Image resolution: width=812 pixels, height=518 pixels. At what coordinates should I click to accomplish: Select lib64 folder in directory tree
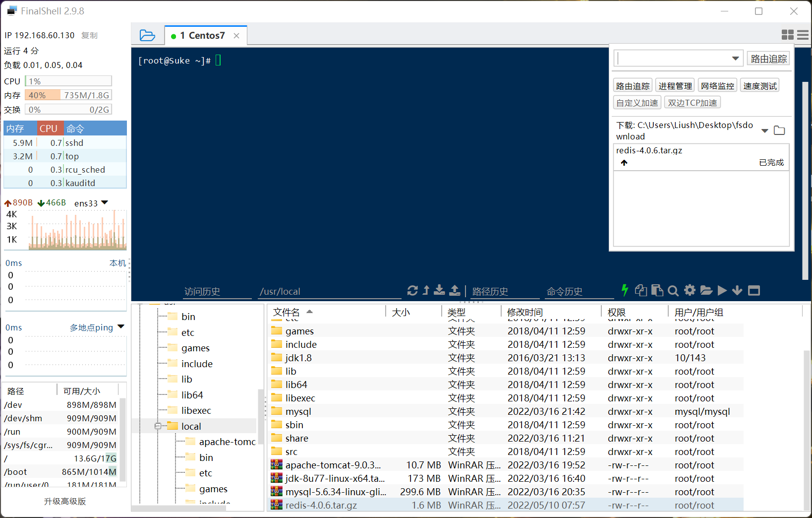(x=186, y=395)
